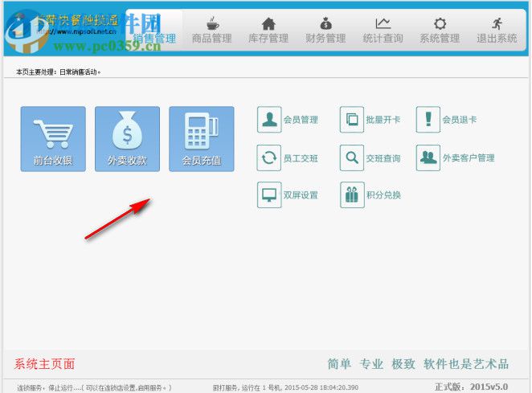Click the 外卖客户管理 people icon

point(428,158)
